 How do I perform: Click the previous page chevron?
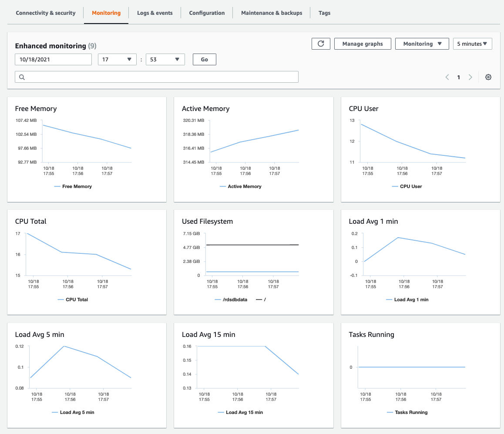click(x=447, y=77)
